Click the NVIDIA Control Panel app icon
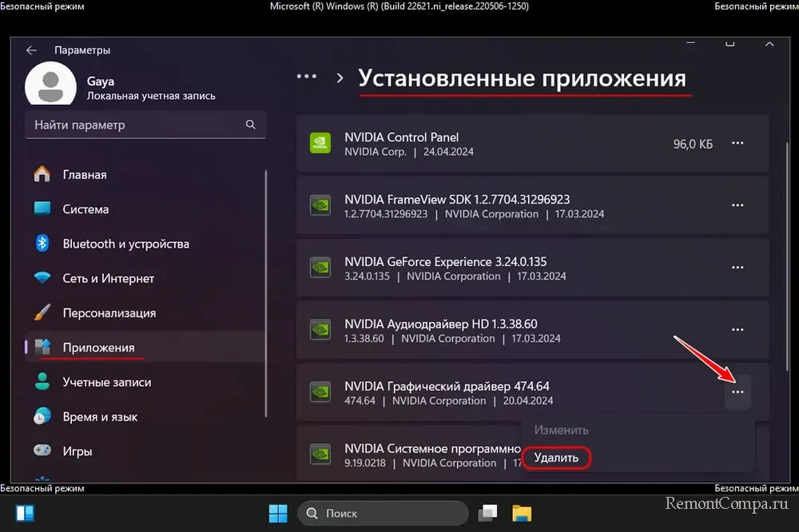 pyautogui.click(x=320, y=143)
